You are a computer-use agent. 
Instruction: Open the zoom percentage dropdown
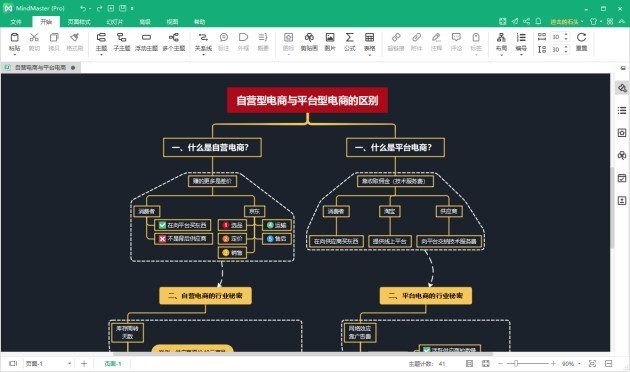(x=571, y=364)
